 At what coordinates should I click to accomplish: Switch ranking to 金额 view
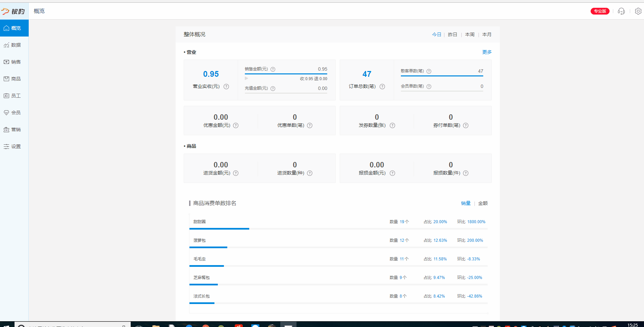click(x=483, y=203)
